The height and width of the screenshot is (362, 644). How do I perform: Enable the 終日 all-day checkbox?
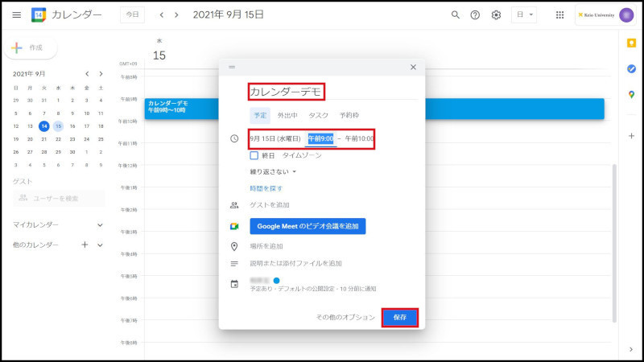pyautogui.click(x=254, y=155)
